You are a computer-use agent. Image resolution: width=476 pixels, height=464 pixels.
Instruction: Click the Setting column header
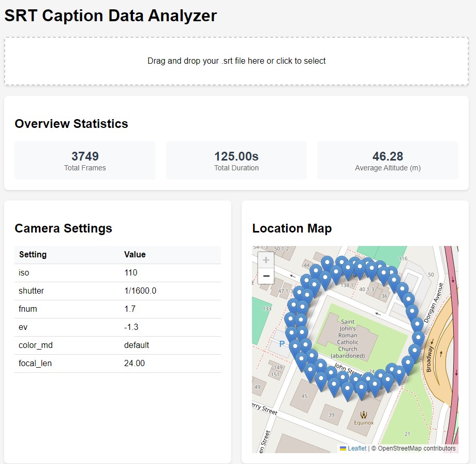click(x=33, y=254)
